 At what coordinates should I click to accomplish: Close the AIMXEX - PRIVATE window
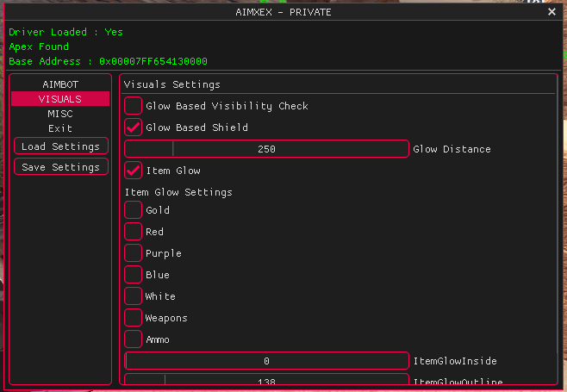551,12
